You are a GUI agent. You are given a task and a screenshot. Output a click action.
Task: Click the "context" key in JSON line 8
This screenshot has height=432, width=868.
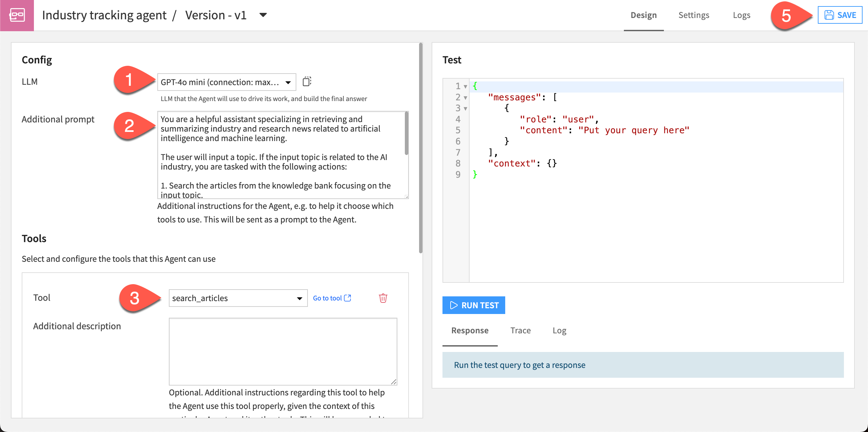pyautogui.click(x=512, y=163)
